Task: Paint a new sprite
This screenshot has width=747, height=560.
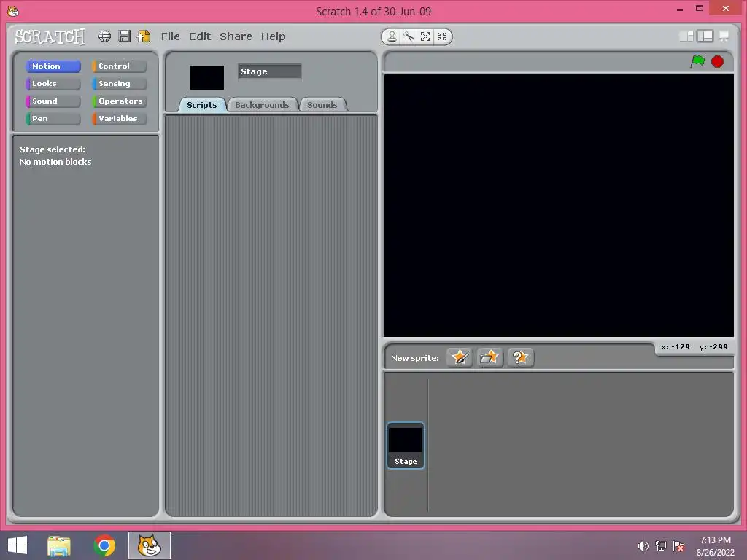Action: [460, 357]
